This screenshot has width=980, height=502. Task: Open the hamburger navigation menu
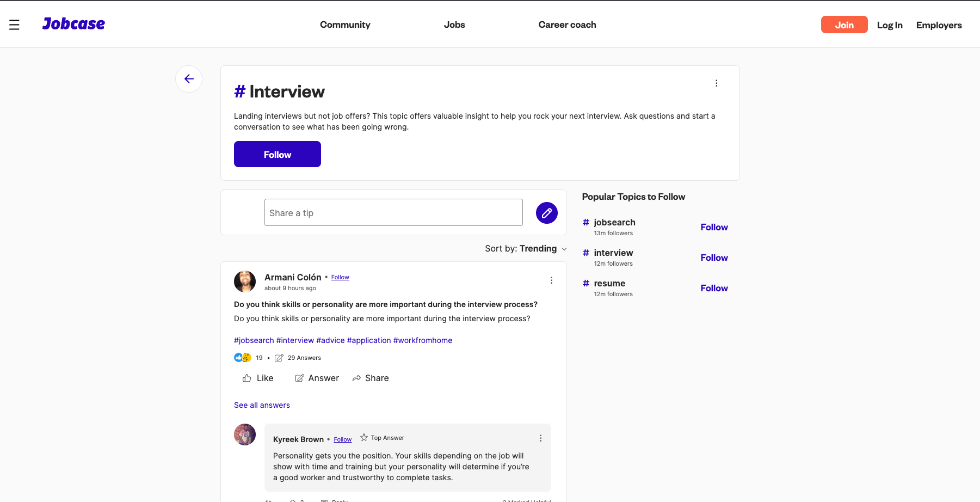[14, 24]
